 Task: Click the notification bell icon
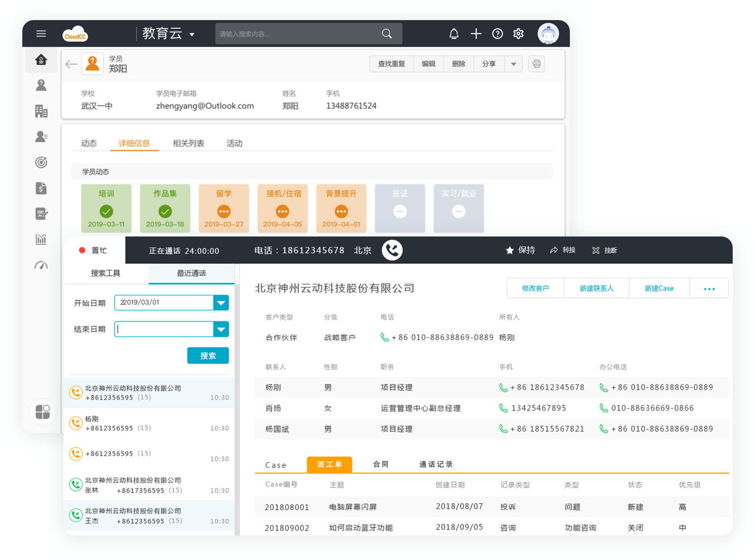(454, 34)
